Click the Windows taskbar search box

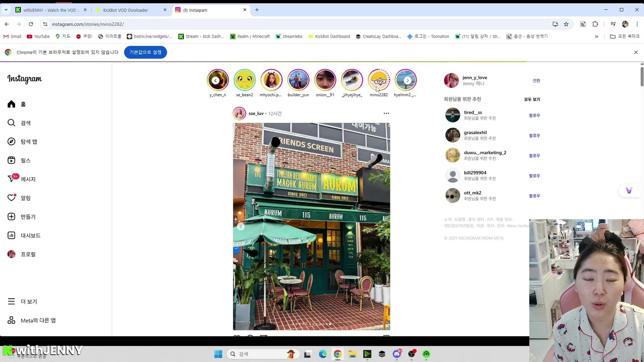pos(262,354)
